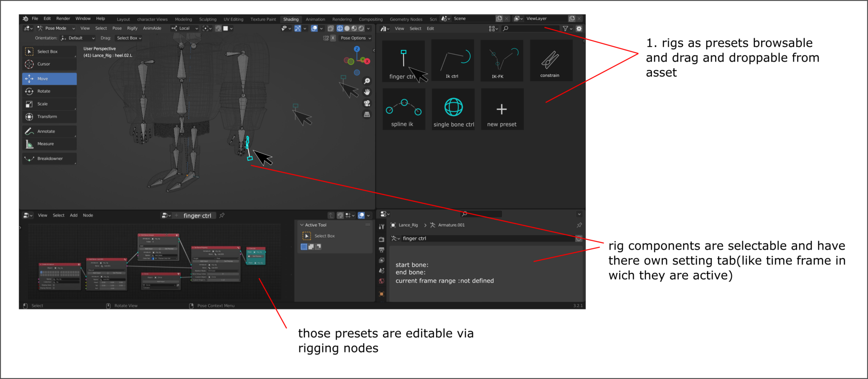Toggle node editor overlay button
This screenshot has height=379, width=868.
(x=362, y=216)
